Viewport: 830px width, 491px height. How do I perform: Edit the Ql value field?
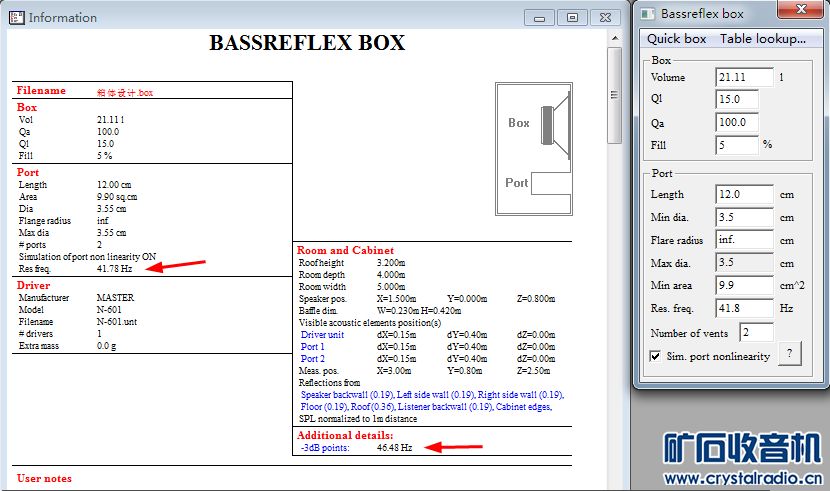[737, 99]
